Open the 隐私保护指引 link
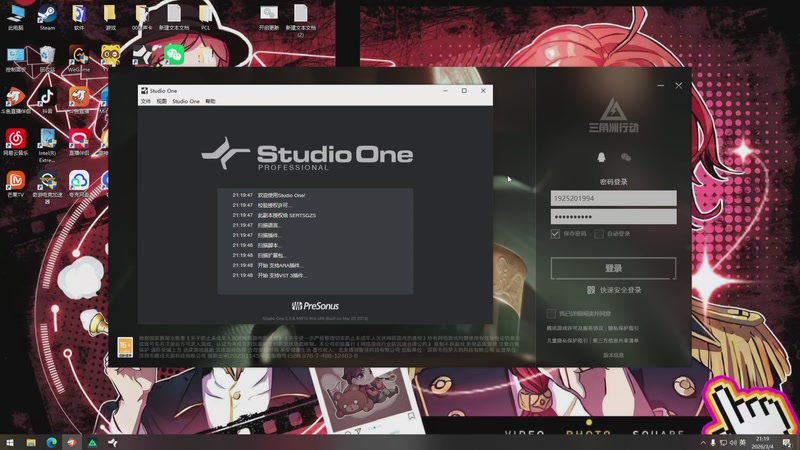 point(623,328)
